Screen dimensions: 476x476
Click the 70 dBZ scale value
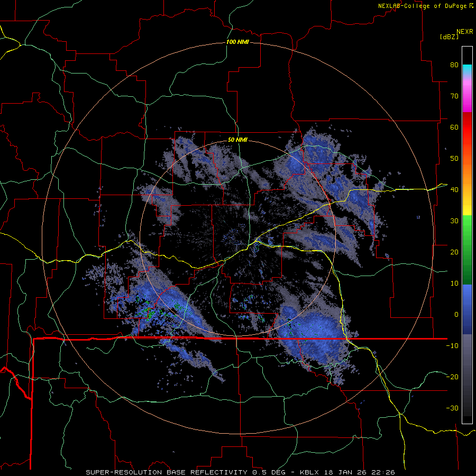pyautogui.click(x=454, y=96)
